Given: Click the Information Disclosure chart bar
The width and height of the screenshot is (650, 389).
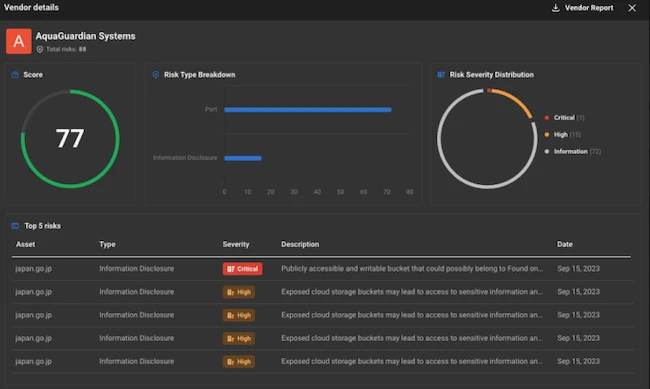Looking at the screenshot, I should [x=243, y=158].
